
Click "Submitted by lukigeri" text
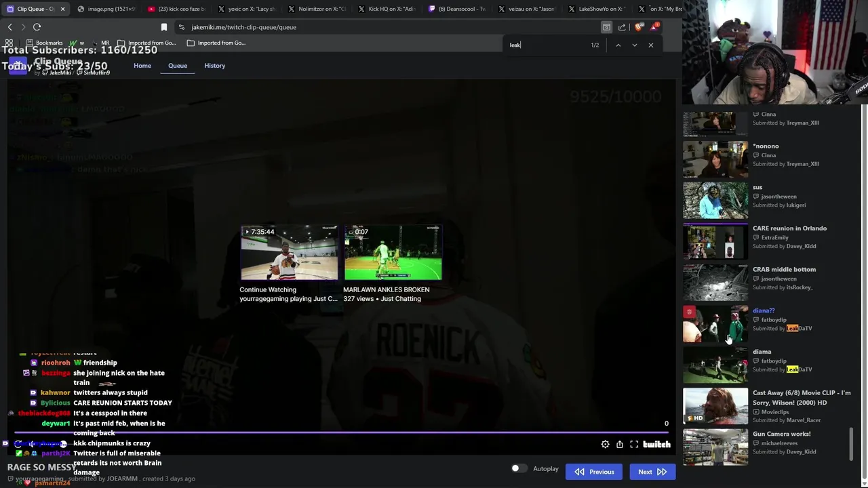tap(779, 205)
